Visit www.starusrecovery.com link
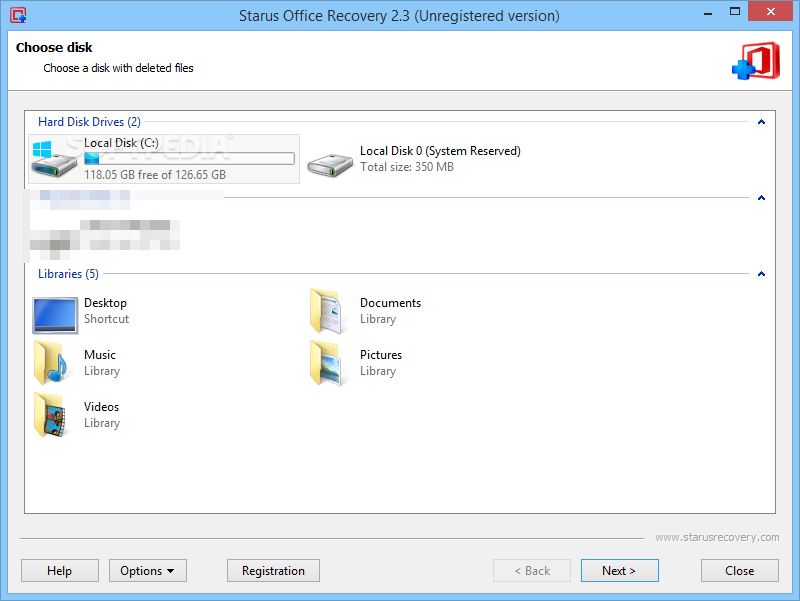The height and width of the screenshot is (601, 800). (717, 537)
